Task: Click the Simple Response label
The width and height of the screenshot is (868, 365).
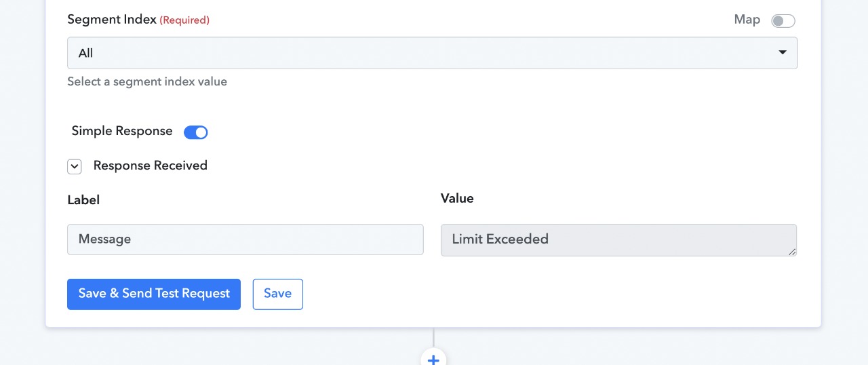Action: coord(122,132)
